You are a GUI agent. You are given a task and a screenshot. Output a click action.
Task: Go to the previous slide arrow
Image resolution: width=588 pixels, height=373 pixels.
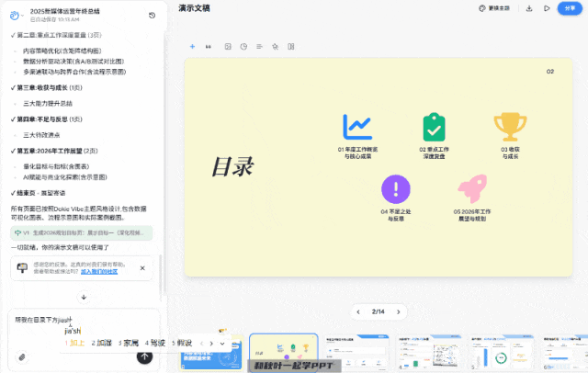tap(358, 311)
